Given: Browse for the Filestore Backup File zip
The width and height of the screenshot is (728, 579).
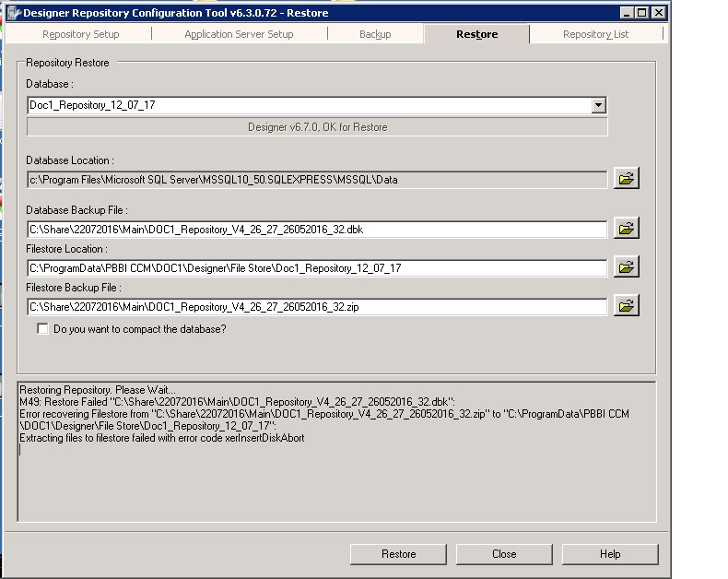Looking at the screenshot, I should pos(626,306).
